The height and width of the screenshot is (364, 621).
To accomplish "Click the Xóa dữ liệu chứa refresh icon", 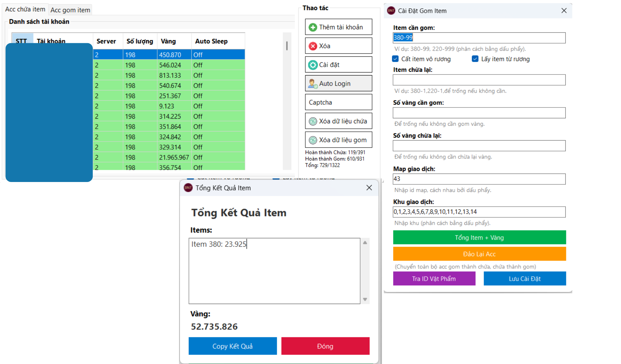I will [313, 121].
